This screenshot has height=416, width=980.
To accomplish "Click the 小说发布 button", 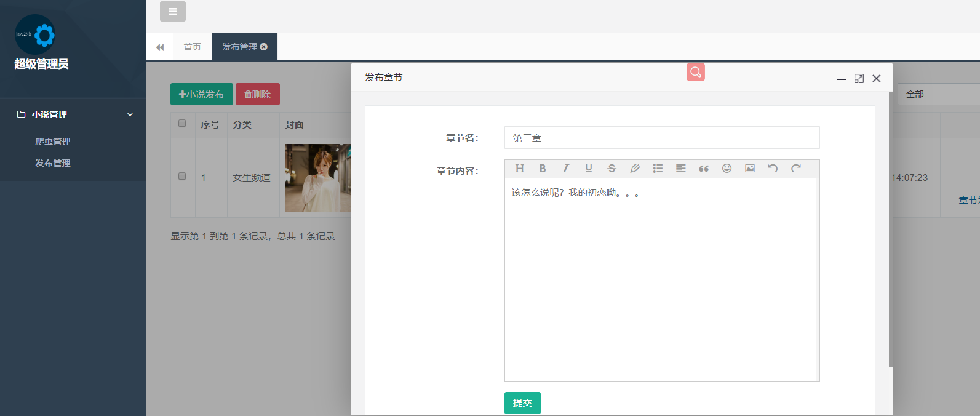I will pos(201,94).
